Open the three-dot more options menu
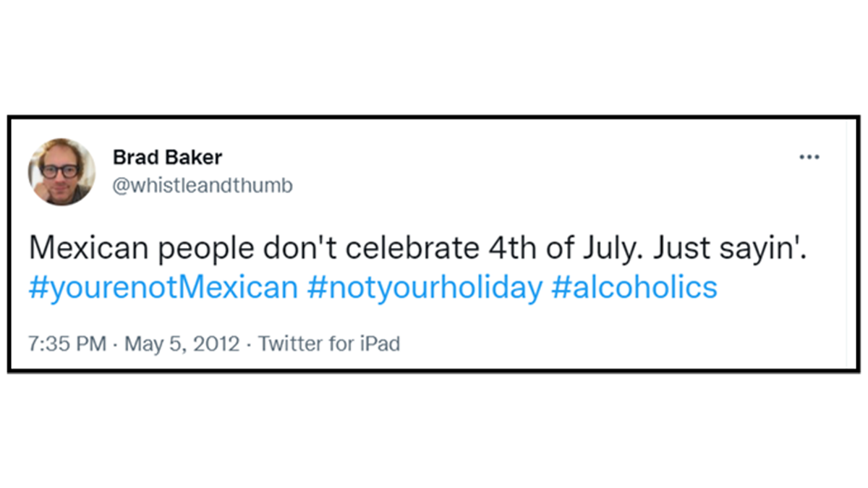Image resolution: width=868 pixels, height=488 pixels. coord(809,157)
